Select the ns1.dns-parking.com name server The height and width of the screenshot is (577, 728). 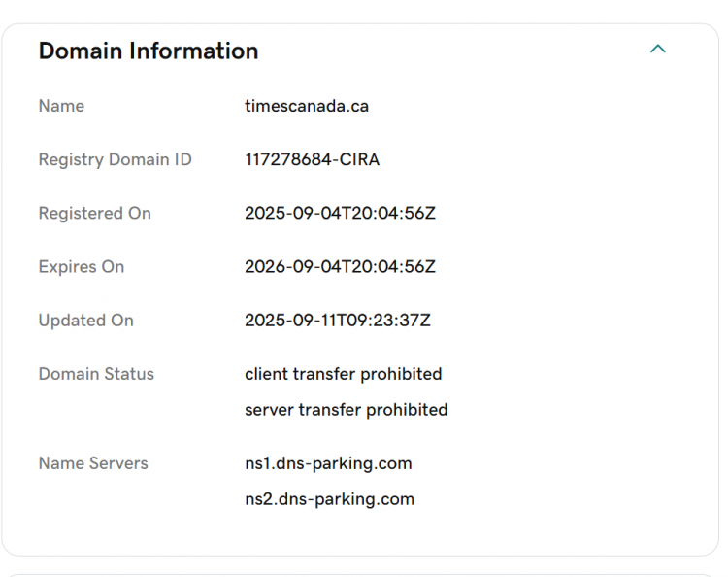point(328,463)
